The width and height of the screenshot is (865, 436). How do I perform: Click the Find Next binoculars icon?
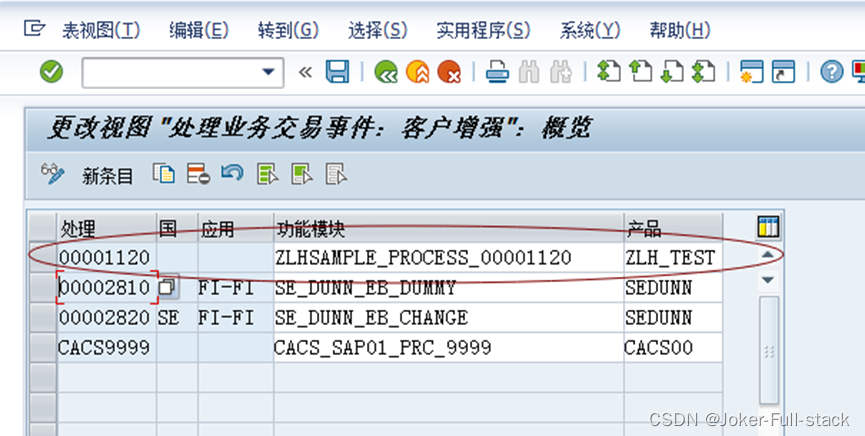560,72
